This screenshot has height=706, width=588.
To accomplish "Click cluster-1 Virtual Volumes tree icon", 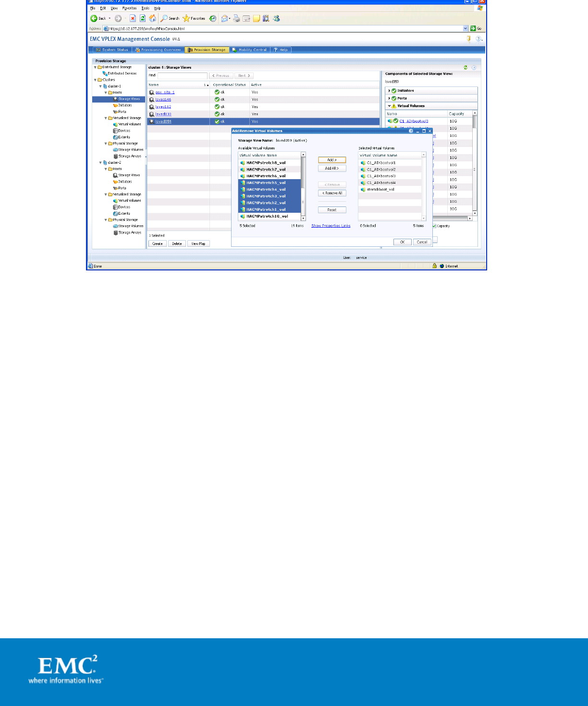I will coord(115,124).
